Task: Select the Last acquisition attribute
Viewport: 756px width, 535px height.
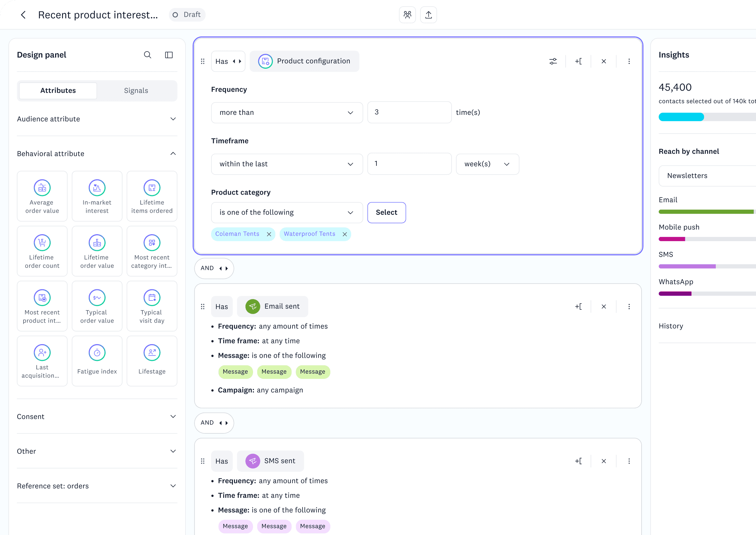Action: [x=42, y=361]
